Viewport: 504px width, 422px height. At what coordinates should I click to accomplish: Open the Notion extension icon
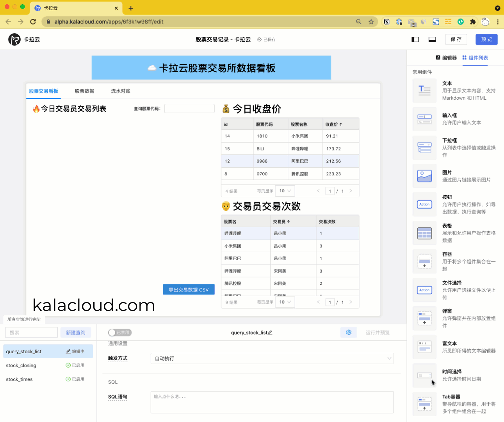tap(386, 22)
